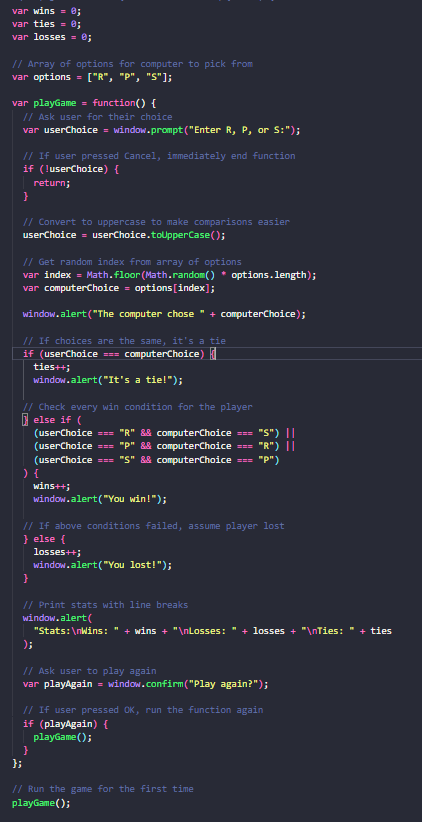The height and width of the screenshot is (822, 422).
Task: Click the "var computerChoice = options[index];" line
Action: 119,288
